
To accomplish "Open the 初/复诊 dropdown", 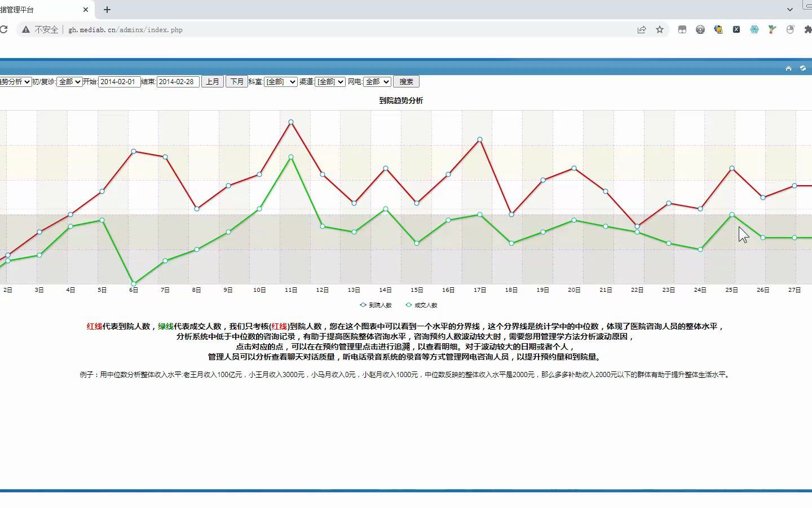I will [x=69, y=82].
